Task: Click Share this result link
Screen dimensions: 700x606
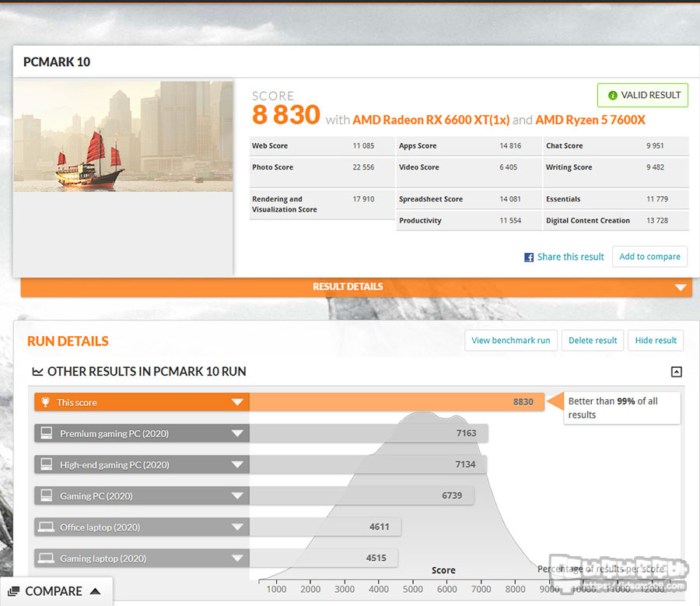Action: coord(570,257)
